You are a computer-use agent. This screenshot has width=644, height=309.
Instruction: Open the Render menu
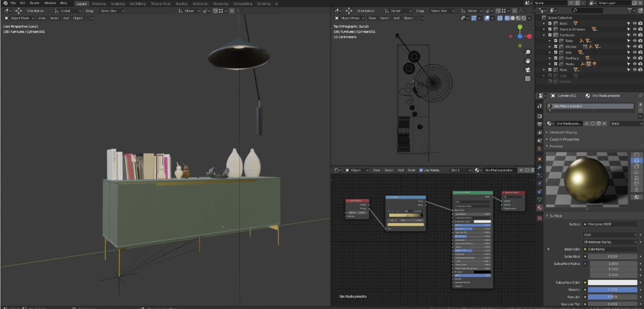(x=35, y=3)
